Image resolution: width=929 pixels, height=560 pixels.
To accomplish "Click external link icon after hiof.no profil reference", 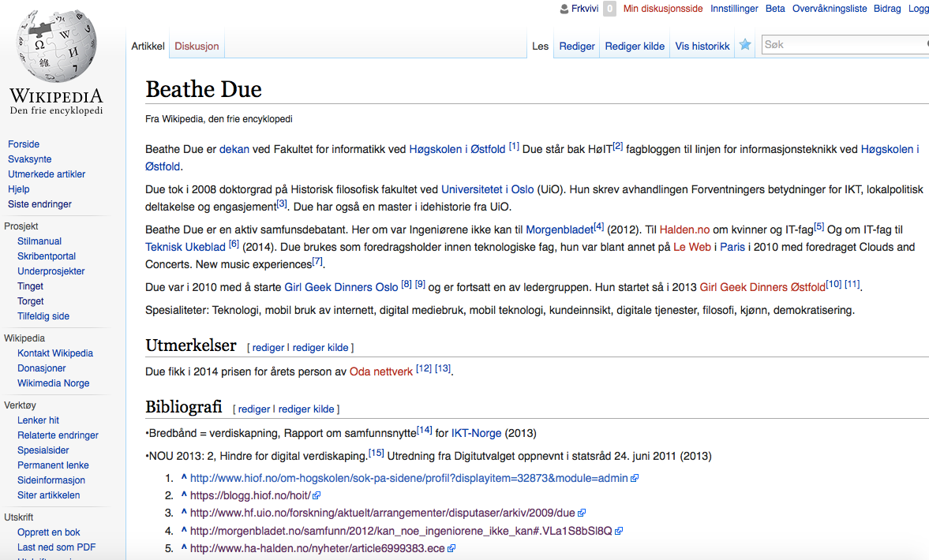I will pyautogui.click(x=635, y=478).
